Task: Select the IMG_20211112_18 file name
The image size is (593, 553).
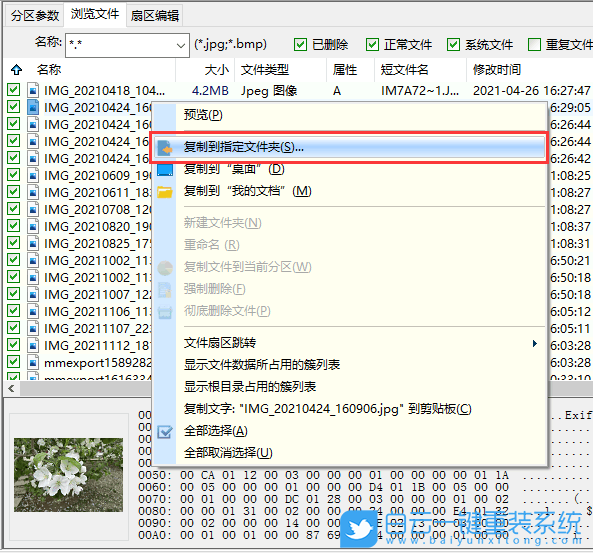Action: (x=97, y=346)
